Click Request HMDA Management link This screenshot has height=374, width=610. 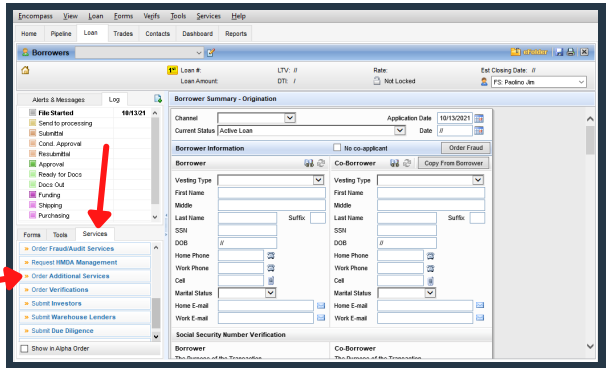[85, 262]
